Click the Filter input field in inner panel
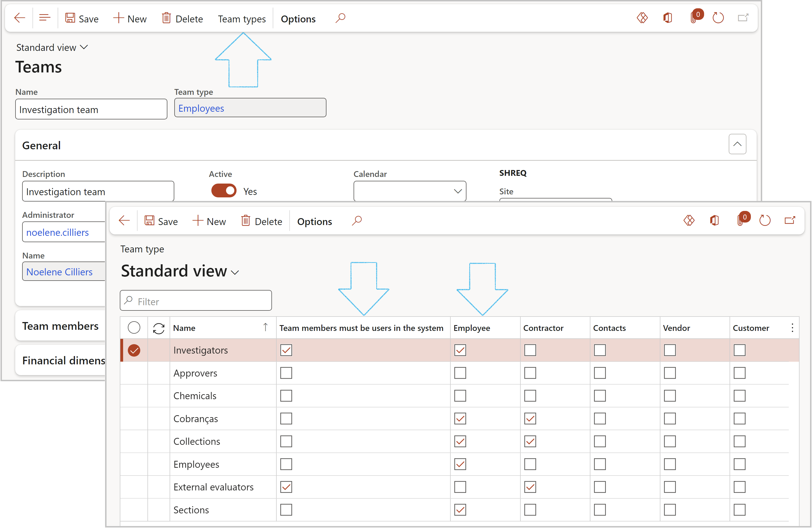 (196, 301)
